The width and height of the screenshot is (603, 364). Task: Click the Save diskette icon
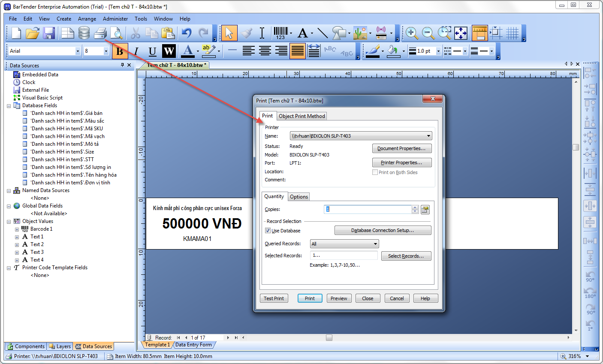click(x=48, y=33)
